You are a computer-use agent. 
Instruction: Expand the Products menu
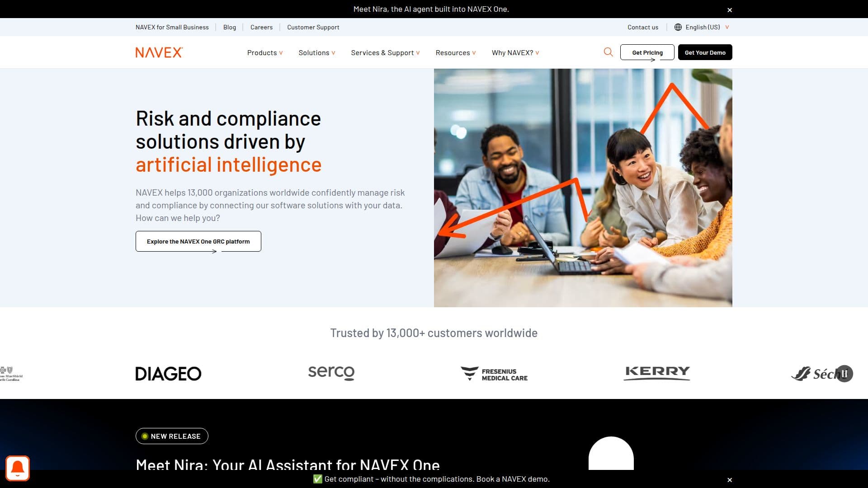[265, 53]
